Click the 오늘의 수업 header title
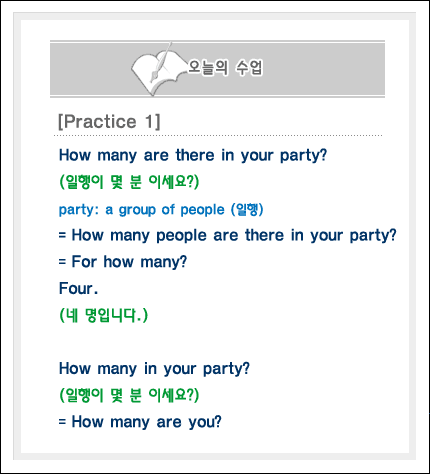 point(225,68)
